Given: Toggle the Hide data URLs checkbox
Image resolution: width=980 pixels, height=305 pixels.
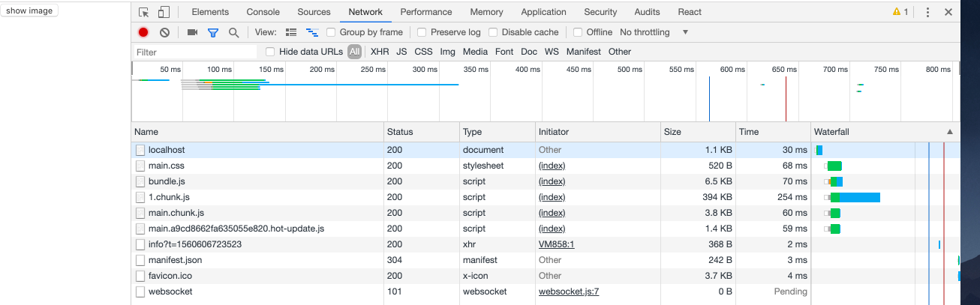Looking at the screenshot, I should coord(271,52).
